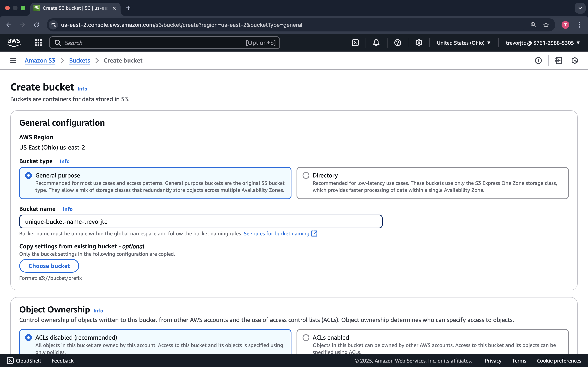
Task: Open the browser tab list chevron
Action: pyautogui.click(x=580, y=8)
